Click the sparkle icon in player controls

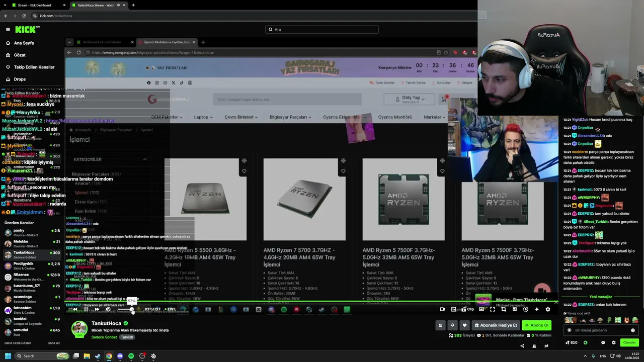coord(537,309)
